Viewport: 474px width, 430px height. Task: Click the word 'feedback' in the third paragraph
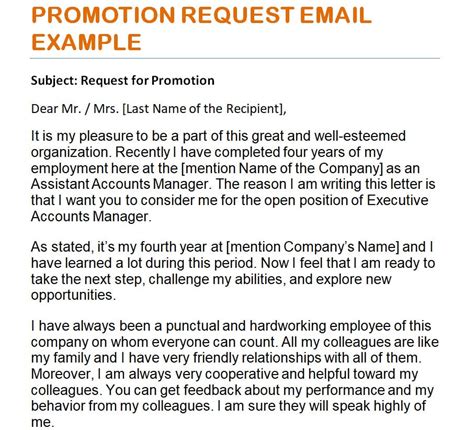tap(212, 390)
